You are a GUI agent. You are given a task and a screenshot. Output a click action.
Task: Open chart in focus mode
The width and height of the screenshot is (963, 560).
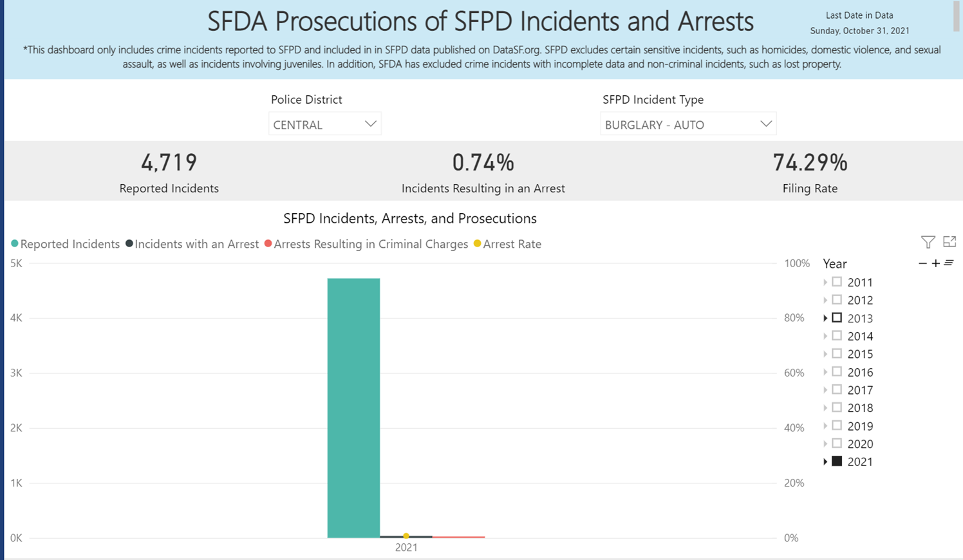[x=949, y=241]
